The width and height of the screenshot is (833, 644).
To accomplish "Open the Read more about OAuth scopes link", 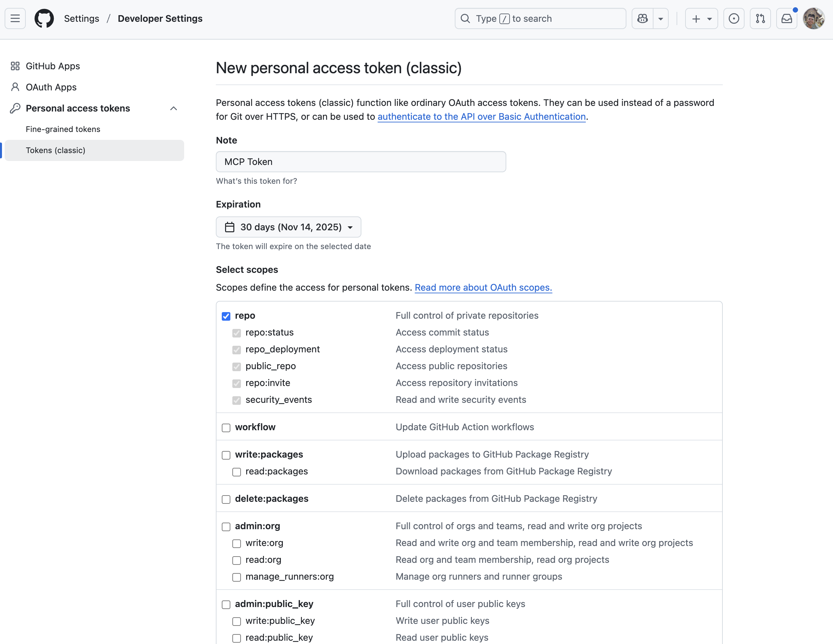I will point(483,287).
